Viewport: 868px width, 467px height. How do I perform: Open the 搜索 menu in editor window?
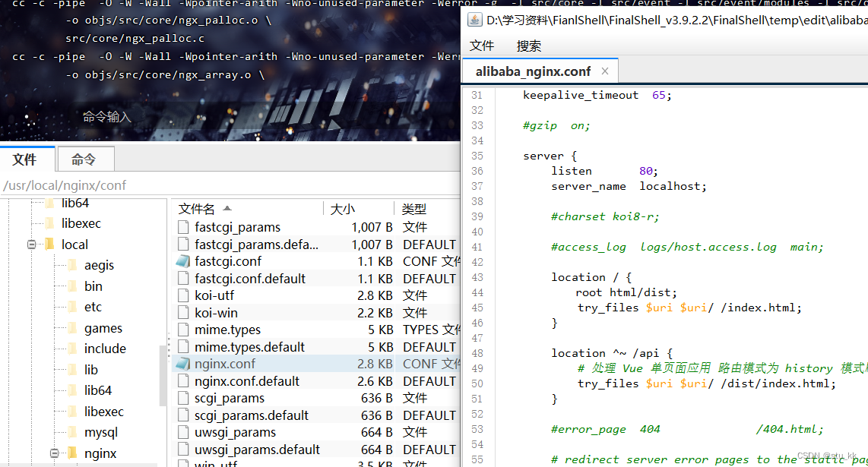(x=529, y=46)
